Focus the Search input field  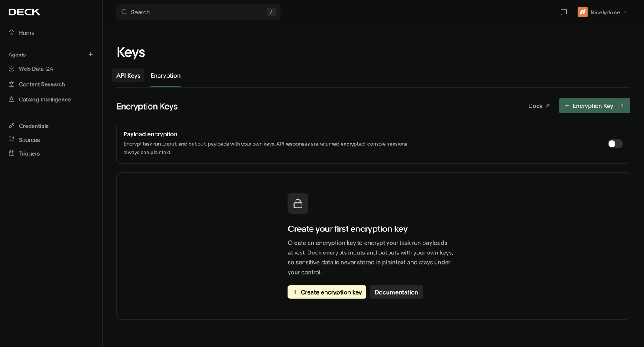(198, 12)
